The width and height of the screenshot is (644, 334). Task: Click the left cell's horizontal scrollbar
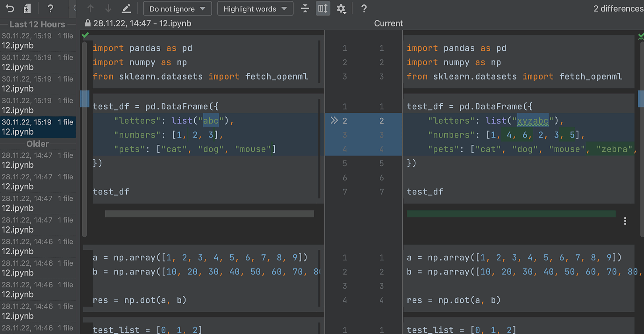tap(209, 214)
